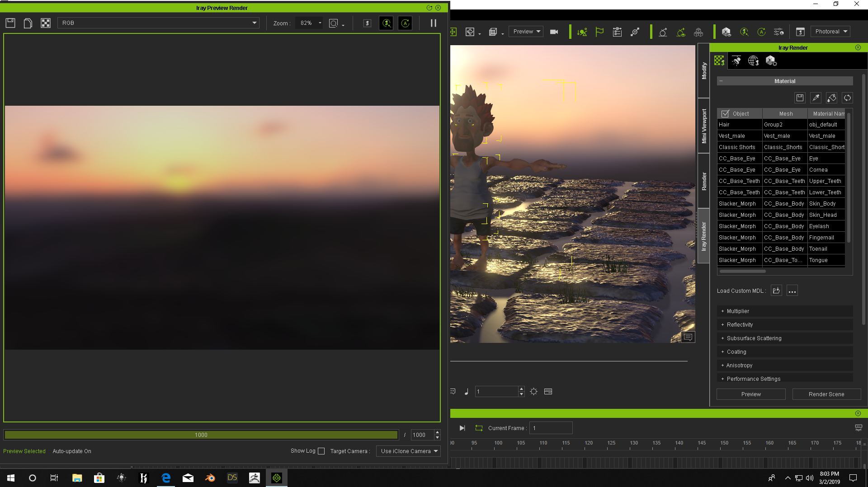This screenshot has width=868, height=487.
Task: Click the gray stacked cubes icon
Action: 698,32
